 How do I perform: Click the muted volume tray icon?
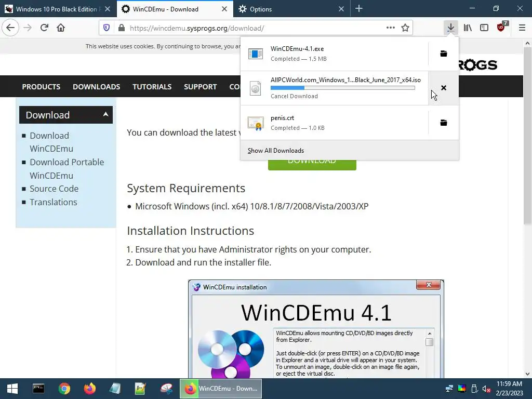(x=486, y=389)
